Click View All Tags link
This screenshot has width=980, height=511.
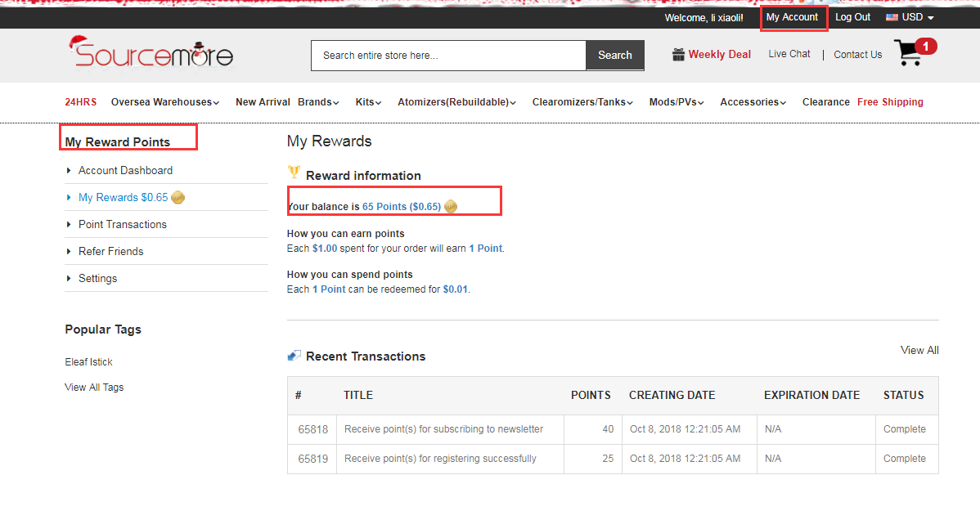94,388
